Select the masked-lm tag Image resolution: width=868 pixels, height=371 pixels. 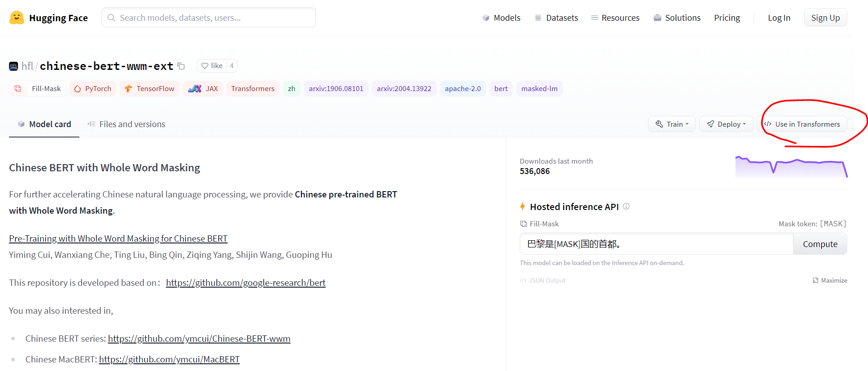pyautogui.click(x=539, y=89)
